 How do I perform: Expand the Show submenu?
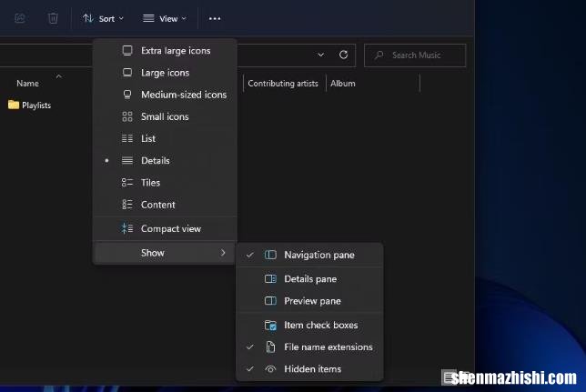coord(165,253)
